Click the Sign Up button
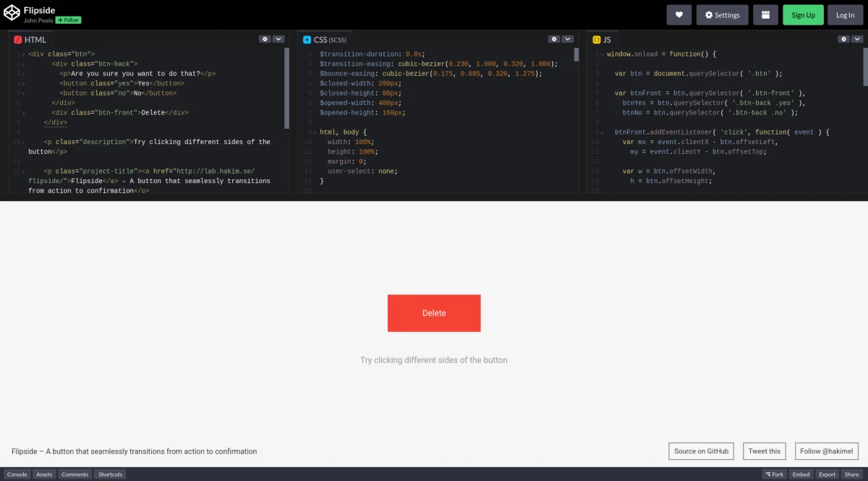 click(x=803, y=15)
